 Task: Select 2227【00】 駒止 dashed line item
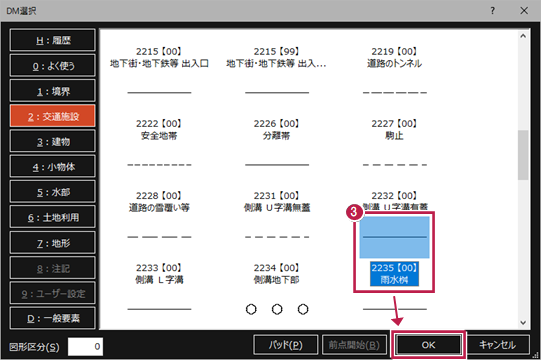394,129
